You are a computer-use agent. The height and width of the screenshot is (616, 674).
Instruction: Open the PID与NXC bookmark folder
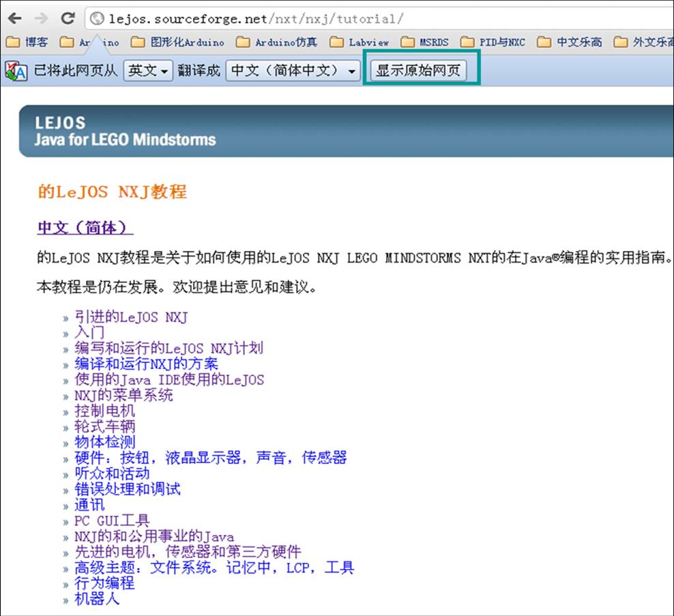493,42
